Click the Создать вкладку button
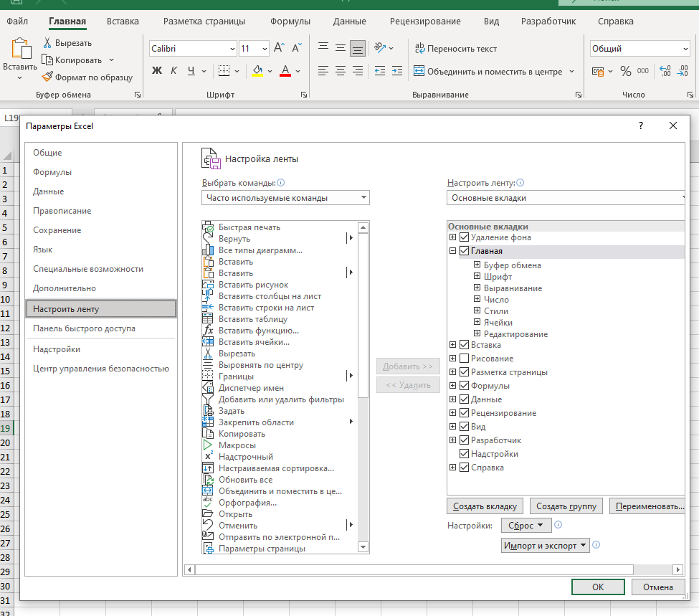Viewport: 699px width, 616px height. (485, 506)
